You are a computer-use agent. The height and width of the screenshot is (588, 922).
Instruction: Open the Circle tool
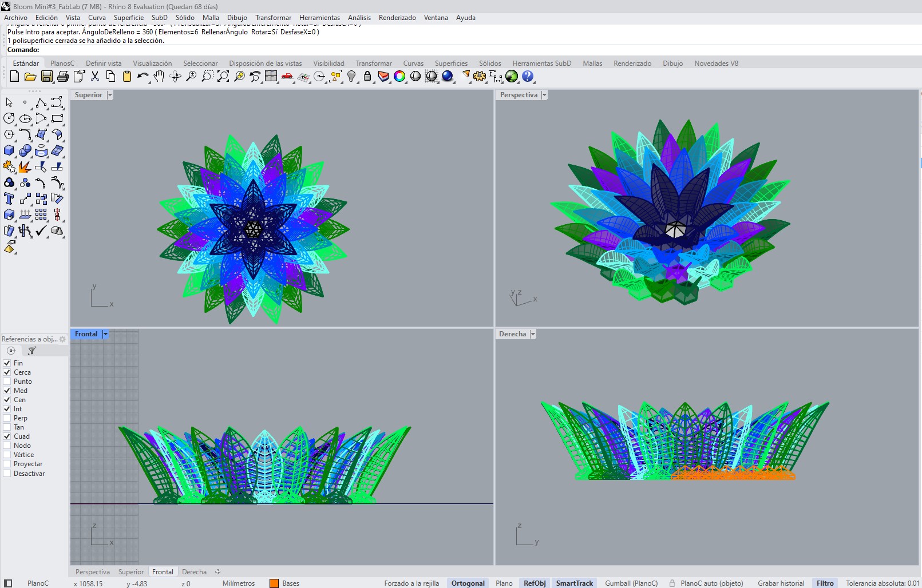point(8,118)
